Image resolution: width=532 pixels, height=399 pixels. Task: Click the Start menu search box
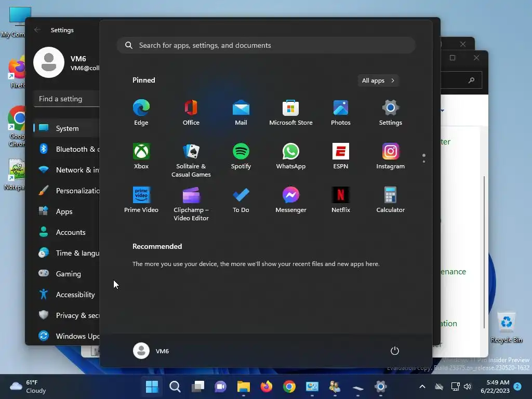(266, 45)
